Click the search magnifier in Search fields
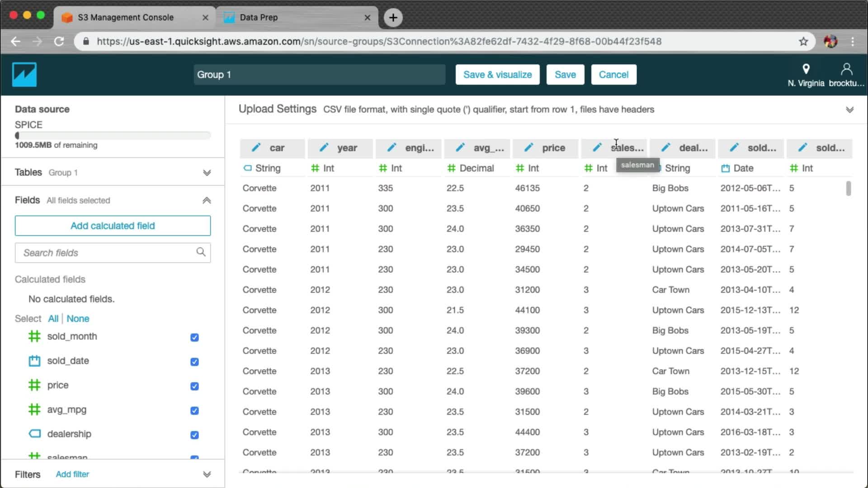Viewport: 868px width, 488px height. 201,252
